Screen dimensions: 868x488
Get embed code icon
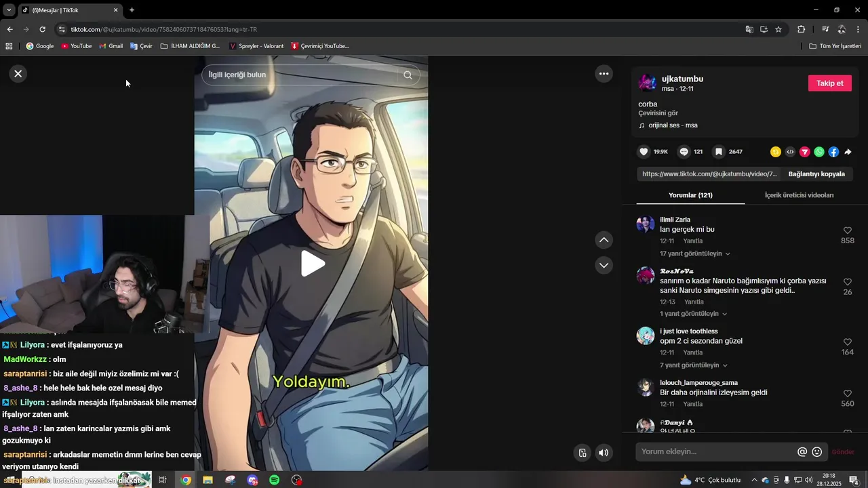coord(790,152)
